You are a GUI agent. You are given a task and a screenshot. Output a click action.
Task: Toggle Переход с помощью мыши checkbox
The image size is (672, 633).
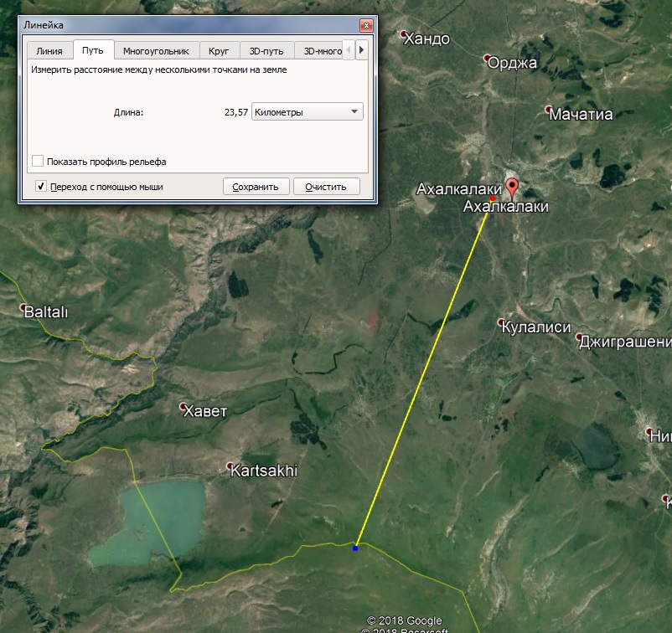tap(41, 187)
